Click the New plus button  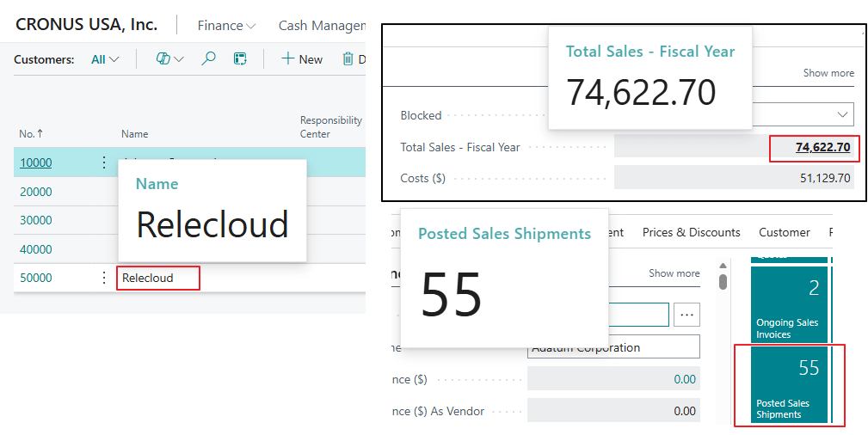tap(302, 59)
